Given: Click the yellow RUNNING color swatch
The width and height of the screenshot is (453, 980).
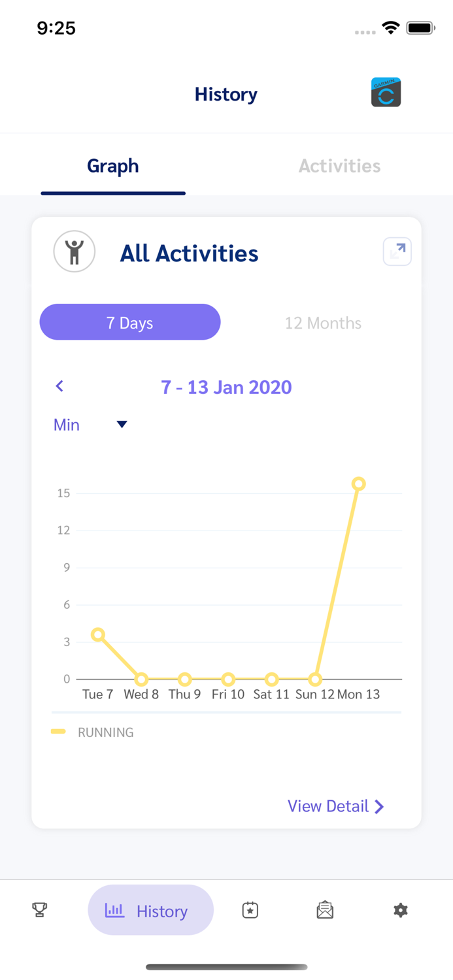Looking at the screenshot, I should point(58,732).
